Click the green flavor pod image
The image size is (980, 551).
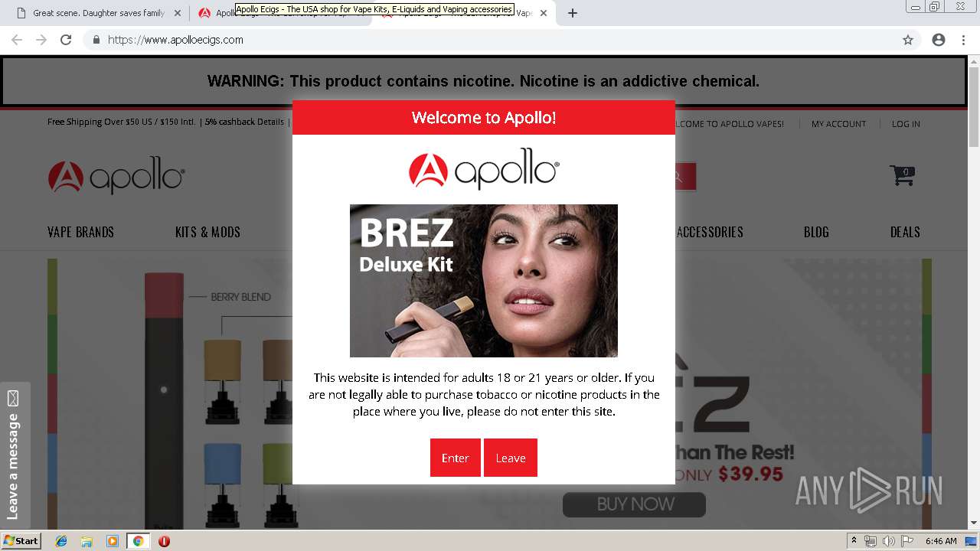280,485
